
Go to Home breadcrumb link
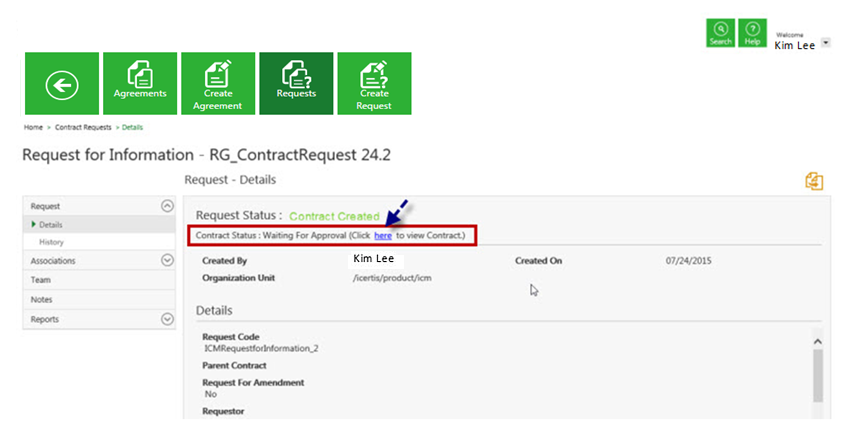(33, 128)
